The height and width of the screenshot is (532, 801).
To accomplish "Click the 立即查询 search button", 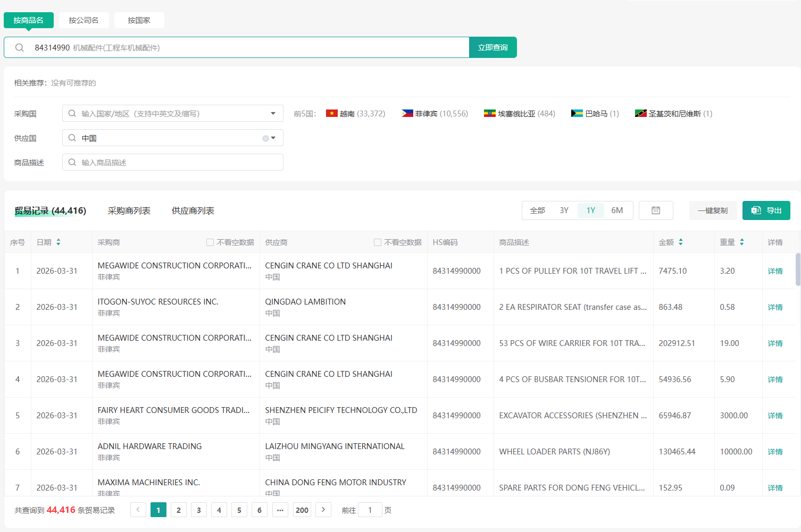I will click(x=493, y=47).
